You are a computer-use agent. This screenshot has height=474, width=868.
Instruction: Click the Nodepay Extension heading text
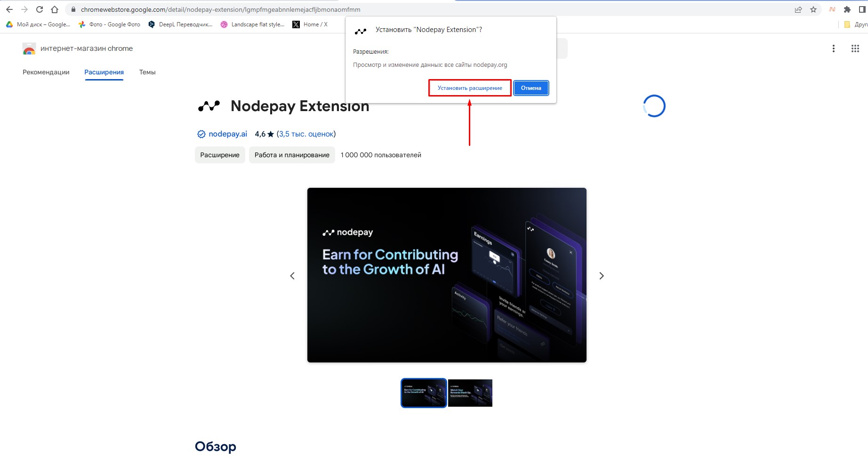(300, 106)
